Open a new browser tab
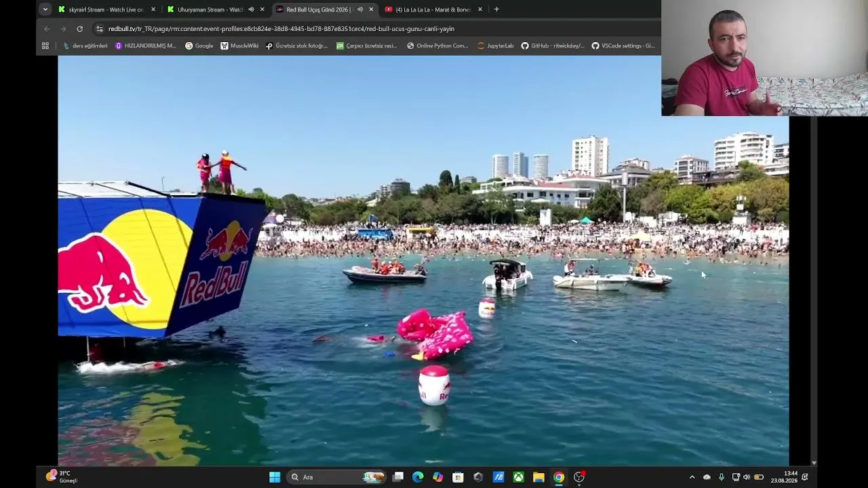 (496, 9)
